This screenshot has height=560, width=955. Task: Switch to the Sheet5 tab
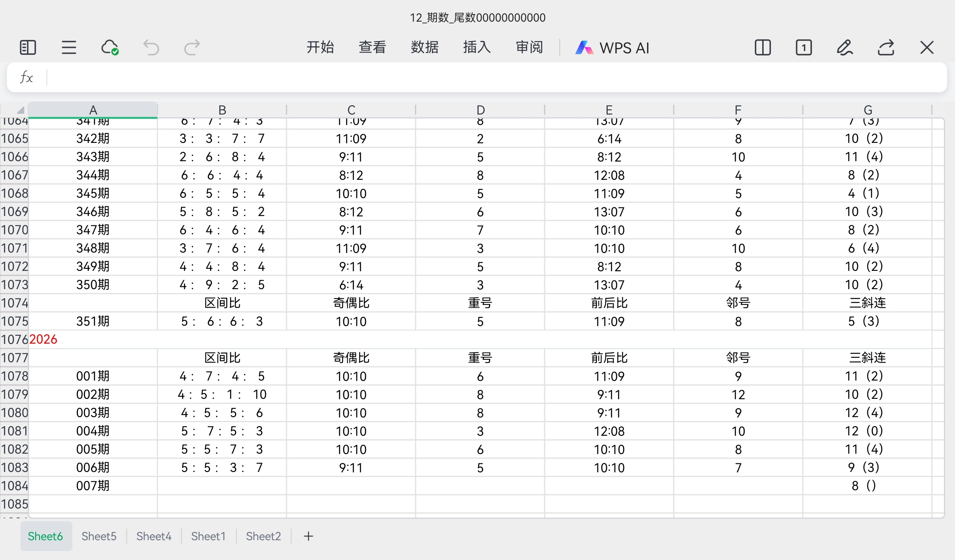click(x=99, y=536)
